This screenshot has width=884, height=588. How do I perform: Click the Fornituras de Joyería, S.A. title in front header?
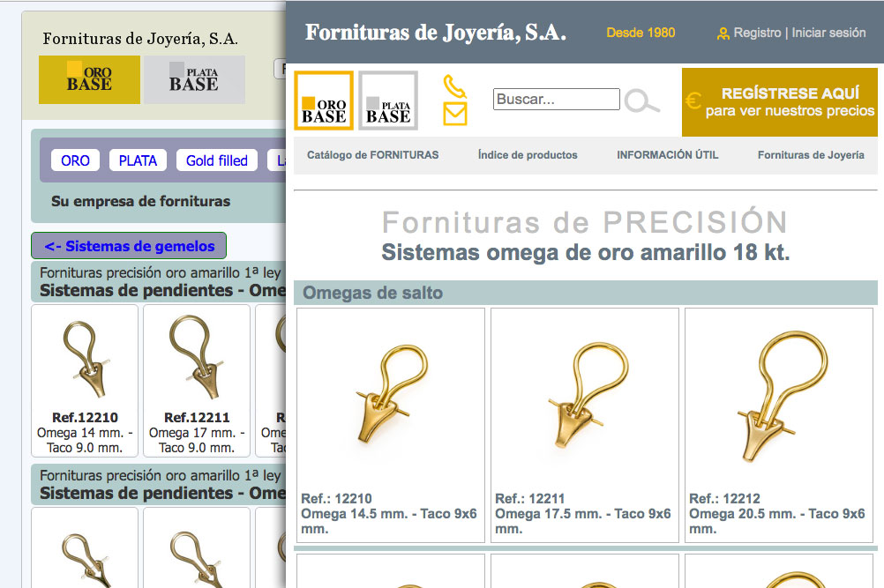tap(436, 33)
